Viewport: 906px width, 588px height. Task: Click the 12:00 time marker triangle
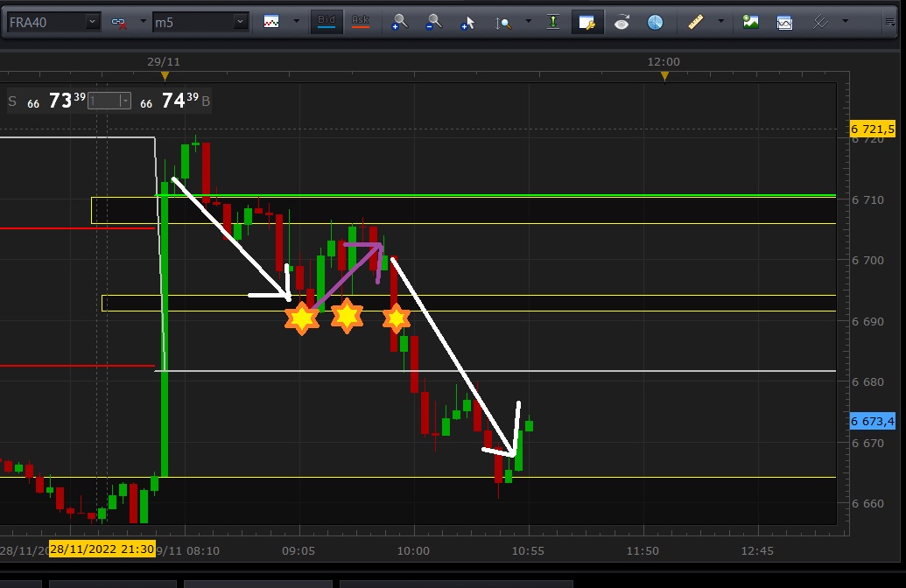[664, 76]
